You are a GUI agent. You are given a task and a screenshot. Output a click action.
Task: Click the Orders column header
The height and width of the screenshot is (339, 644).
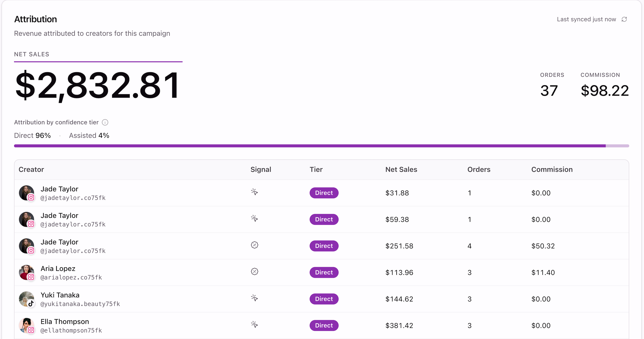coord(479,169)
